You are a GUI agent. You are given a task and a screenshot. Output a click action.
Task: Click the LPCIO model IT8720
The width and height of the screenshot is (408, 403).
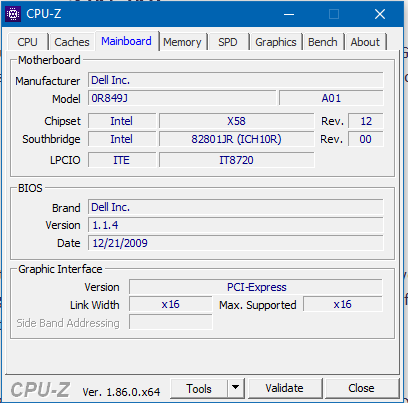tap(236, 160)
